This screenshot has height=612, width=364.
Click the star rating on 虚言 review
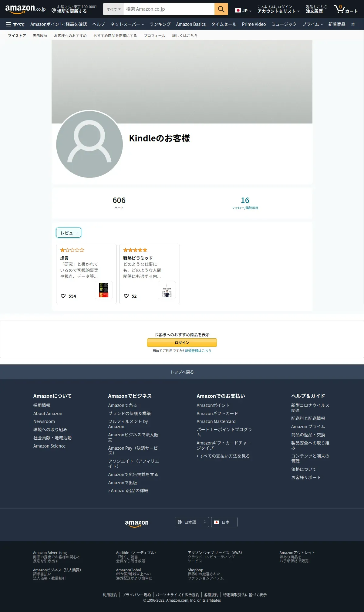pyautogui.click(x=72, y=250)
